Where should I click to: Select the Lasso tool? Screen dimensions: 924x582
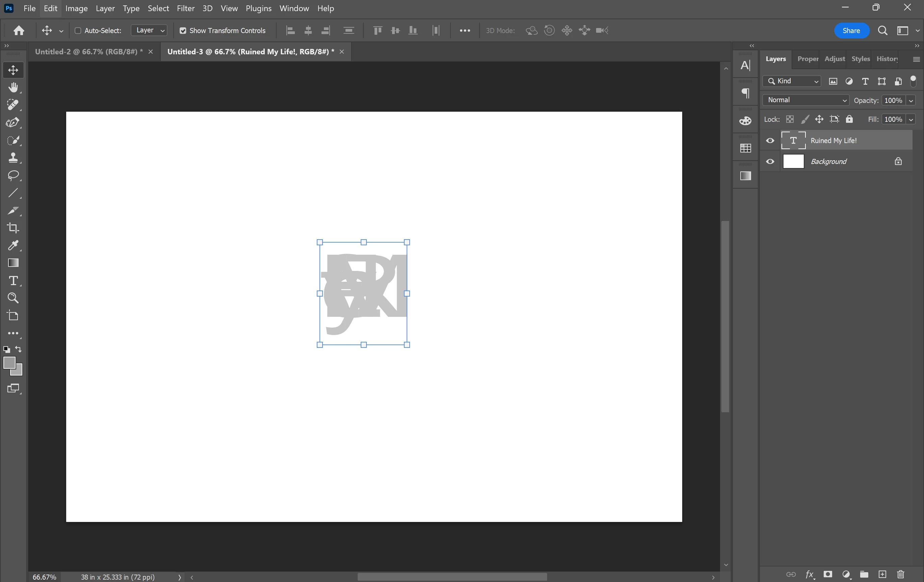point(13,175)
